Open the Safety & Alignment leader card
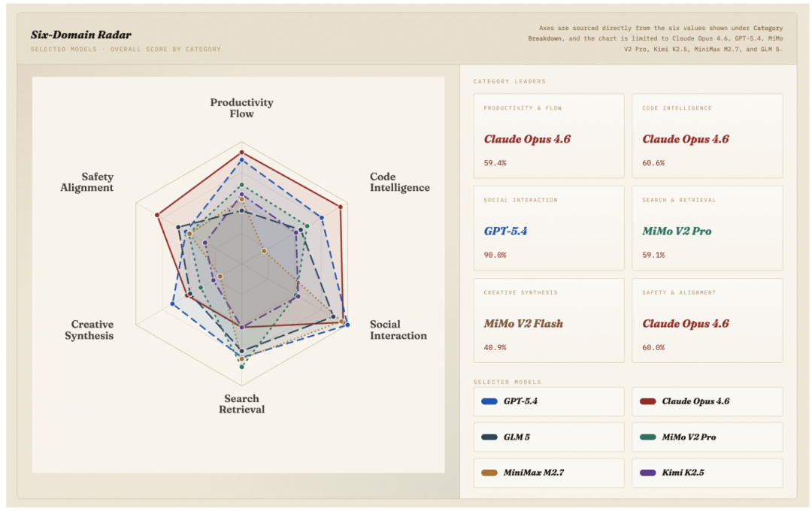 point(707,320)
